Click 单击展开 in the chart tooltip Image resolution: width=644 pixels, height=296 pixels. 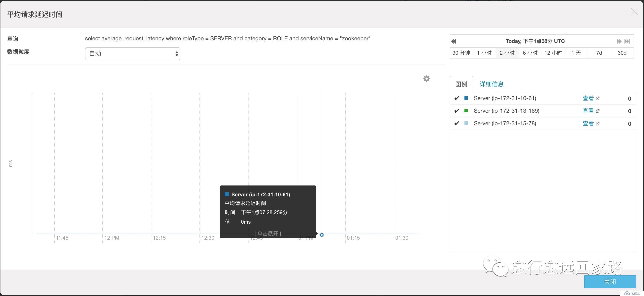[268, 234]
